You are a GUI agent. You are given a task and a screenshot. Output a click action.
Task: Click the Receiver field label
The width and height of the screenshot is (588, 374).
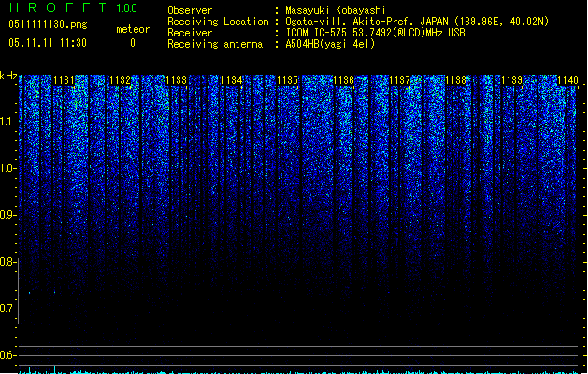(x=190, y=33)
